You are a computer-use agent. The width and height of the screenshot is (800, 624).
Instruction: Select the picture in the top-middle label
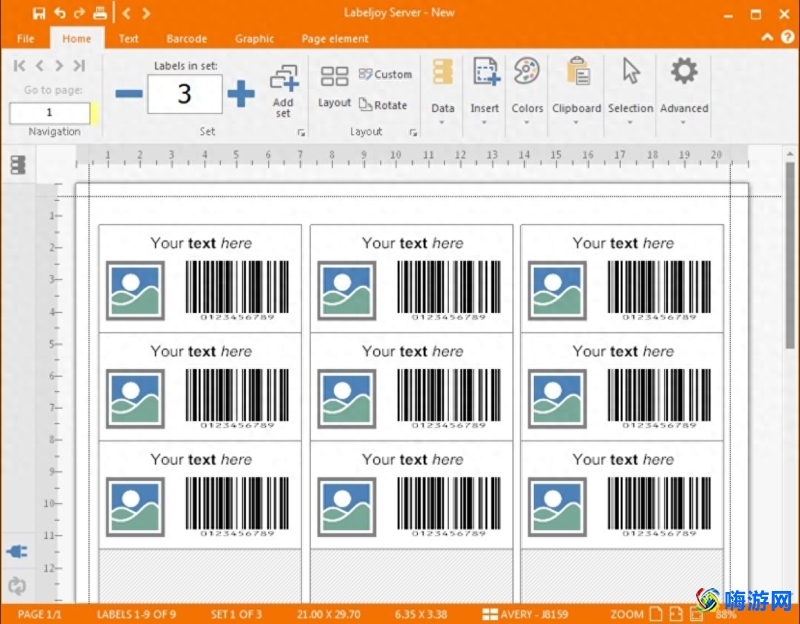click(346, 291)
